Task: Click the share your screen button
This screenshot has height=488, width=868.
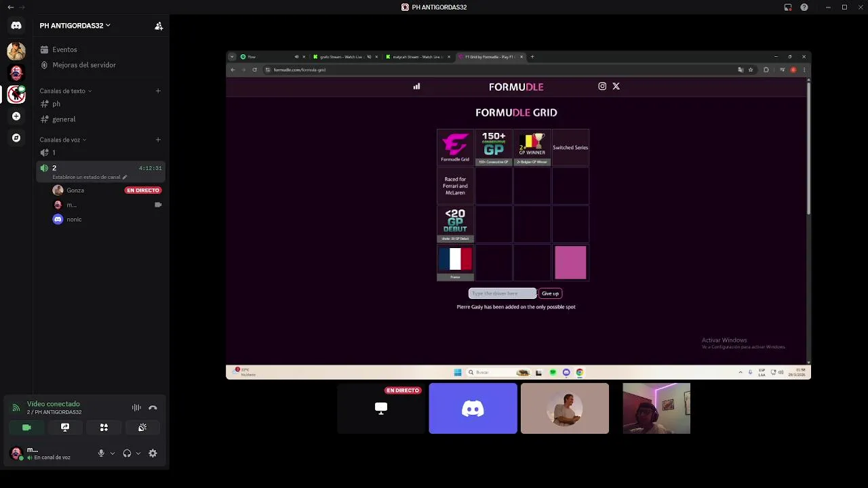Action: click(65, 428)
